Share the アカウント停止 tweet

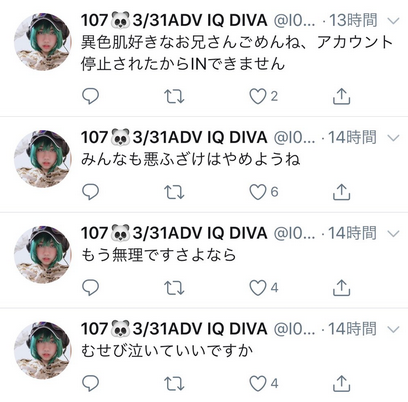[342, 96]
